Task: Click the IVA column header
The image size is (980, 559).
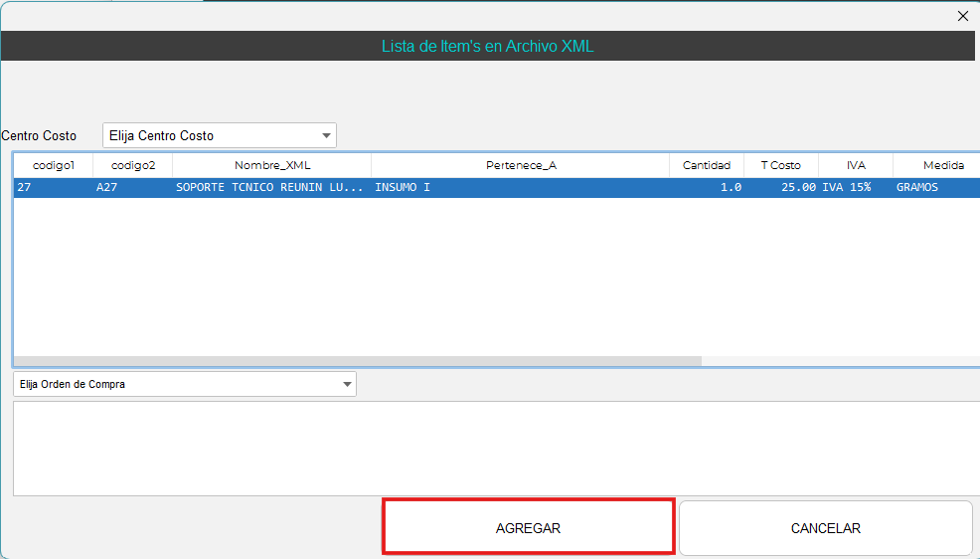Action: pos(856,165)
